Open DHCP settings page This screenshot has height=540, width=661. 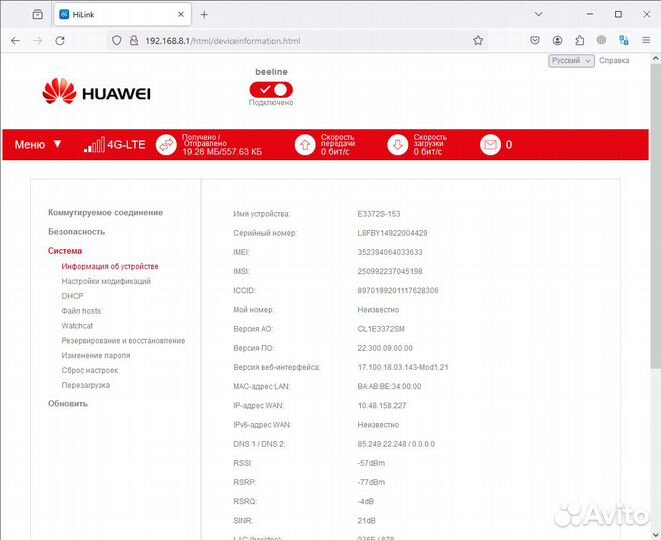[72, 296]
